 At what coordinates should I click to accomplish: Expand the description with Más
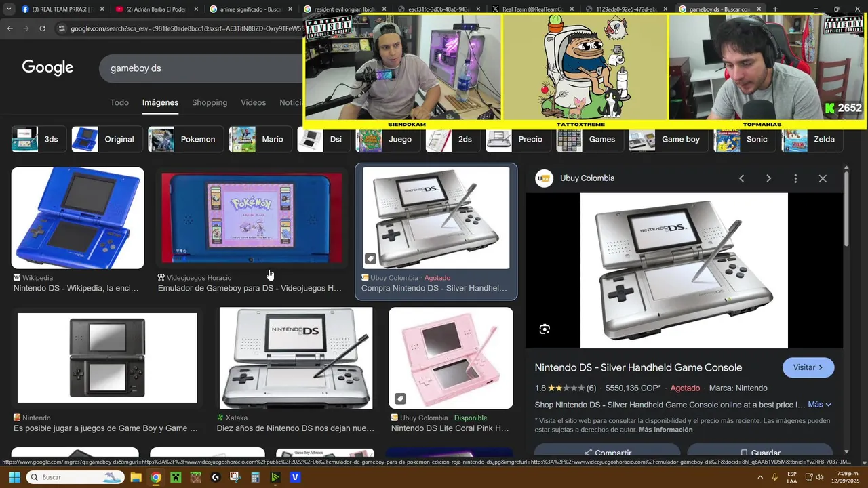pos(819,405)
